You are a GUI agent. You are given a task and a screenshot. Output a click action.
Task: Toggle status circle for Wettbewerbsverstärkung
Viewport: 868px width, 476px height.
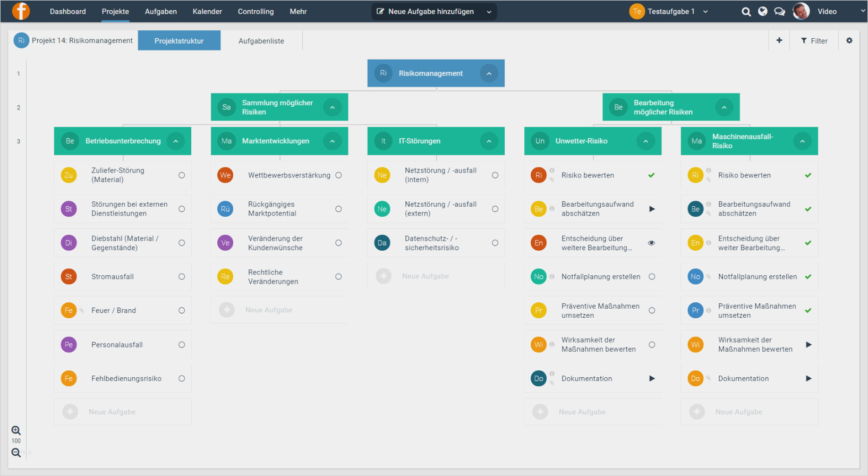tap(338, 175)
